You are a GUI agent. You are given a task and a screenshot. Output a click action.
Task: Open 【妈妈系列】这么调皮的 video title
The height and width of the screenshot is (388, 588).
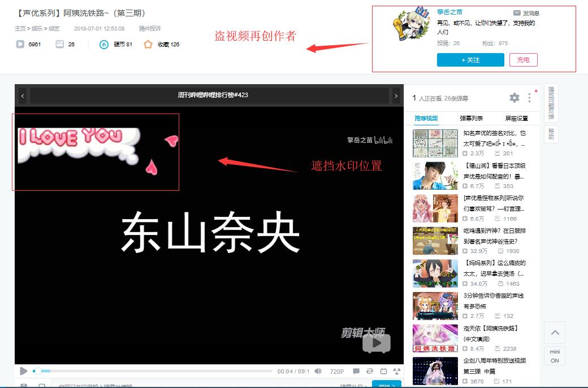point(495,268)
